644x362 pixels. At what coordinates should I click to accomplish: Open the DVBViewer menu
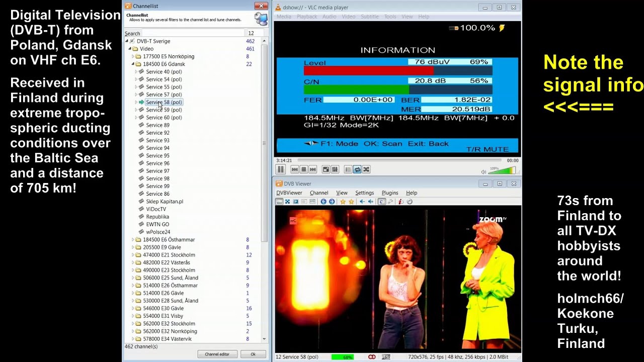[x=289, y=193]
